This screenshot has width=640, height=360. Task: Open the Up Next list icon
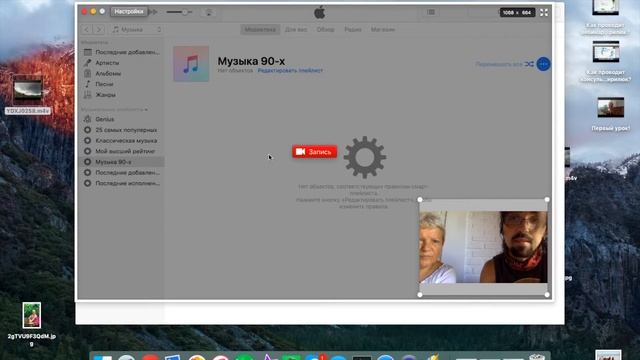coord(431,12)
